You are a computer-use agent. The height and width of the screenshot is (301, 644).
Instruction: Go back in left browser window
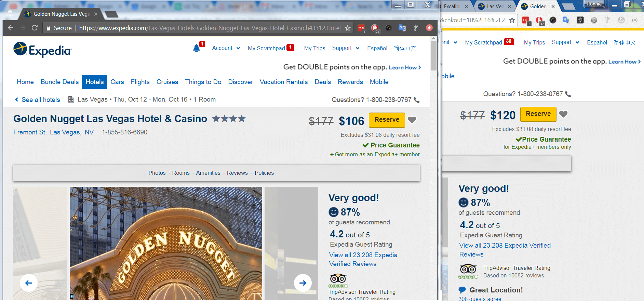(11, 28)
